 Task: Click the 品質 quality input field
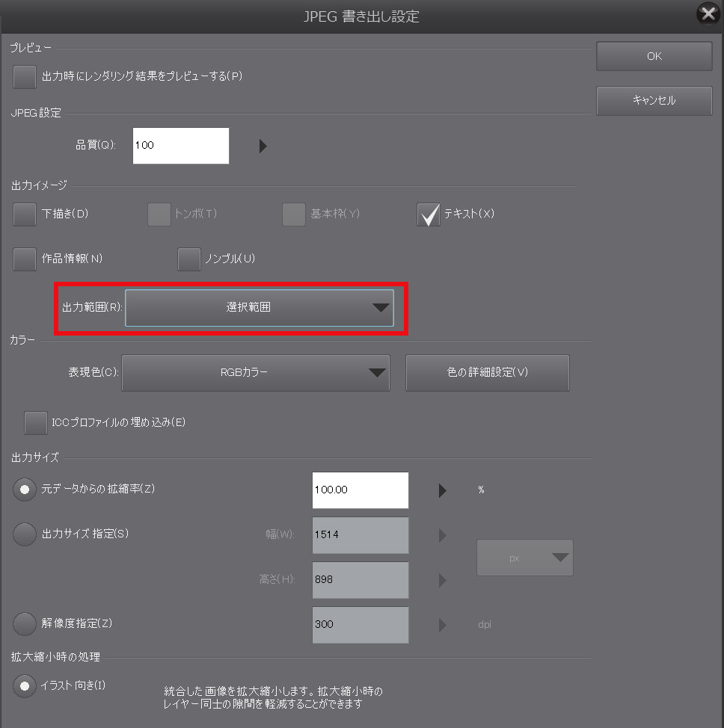[181, 145]
